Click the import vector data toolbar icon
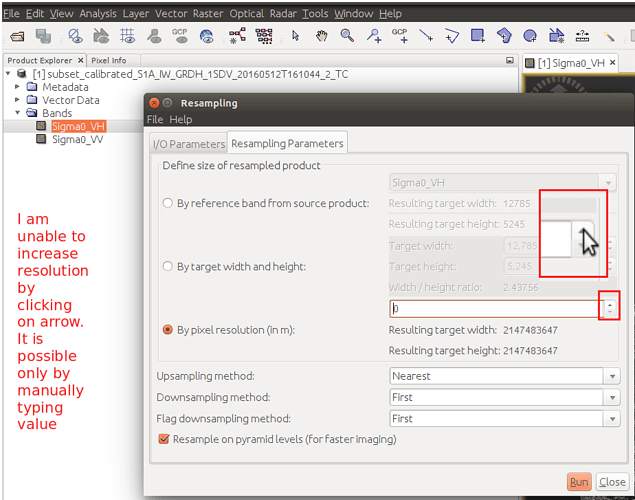This screenshot has width=635, height=500. 556,36
